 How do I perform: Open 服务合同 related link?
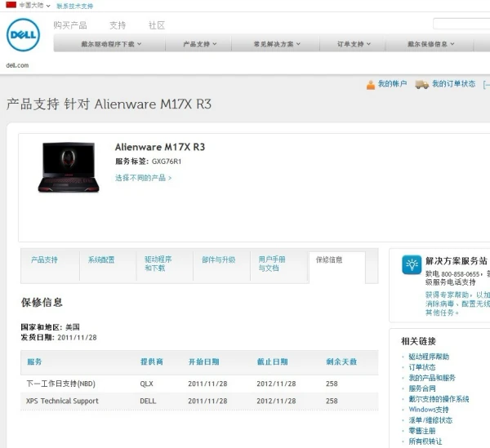tap(422, 388)
